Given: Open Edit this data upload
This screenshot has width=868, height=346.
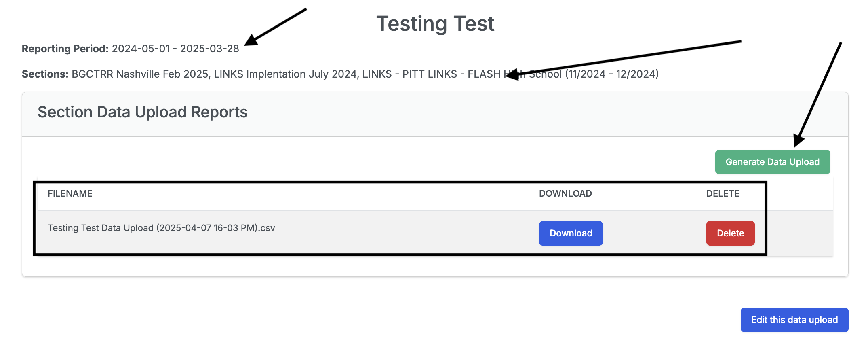Looking at the screenshot, I should (x=794, y=320).
